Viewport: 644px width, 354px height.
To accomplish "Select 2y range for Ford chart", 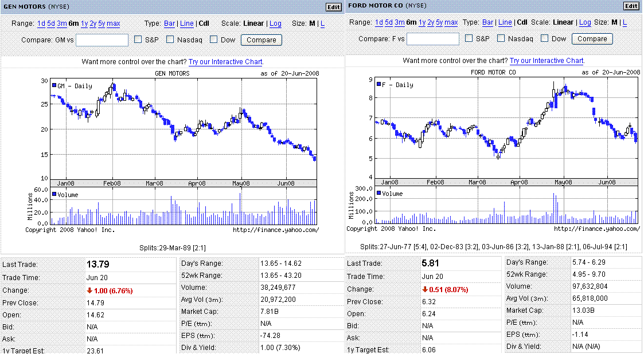I will tap(431, 22).
